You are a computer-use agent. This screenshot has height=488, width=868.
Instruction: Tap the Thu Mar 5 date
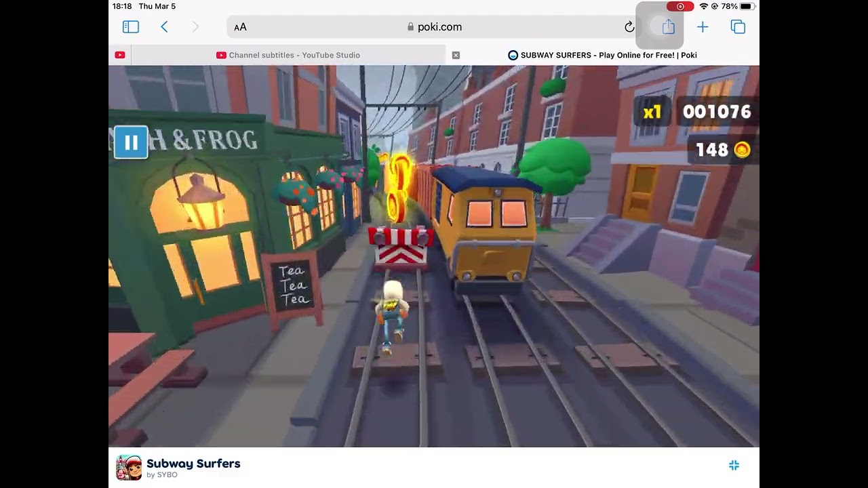[157, 6]
